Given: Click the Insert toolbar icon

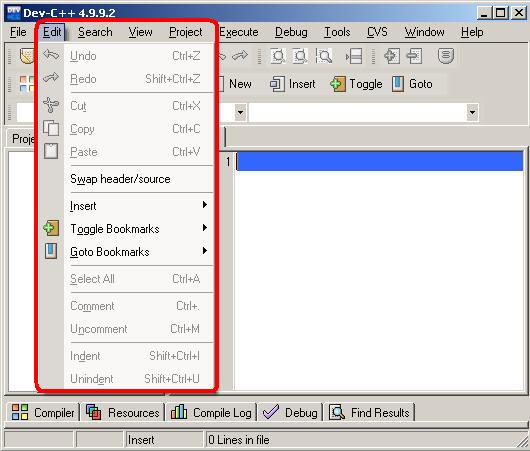Looking at the screenshot, I should (277, 84).
